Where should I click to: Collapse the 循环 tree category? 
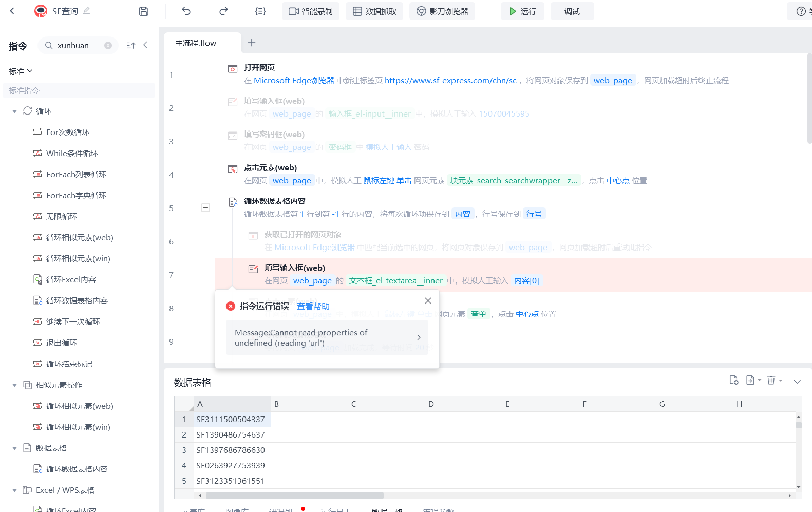(14, 111)
